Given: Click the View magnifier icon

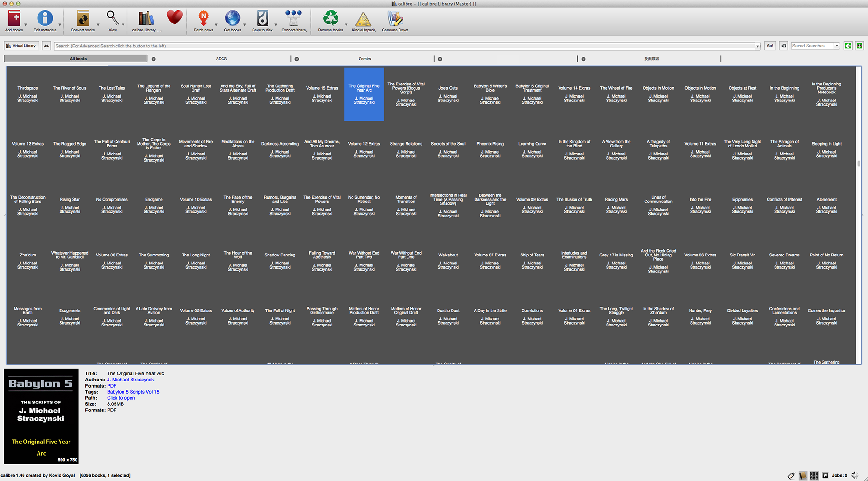Looking at the screenshot, I should (113, 19).
